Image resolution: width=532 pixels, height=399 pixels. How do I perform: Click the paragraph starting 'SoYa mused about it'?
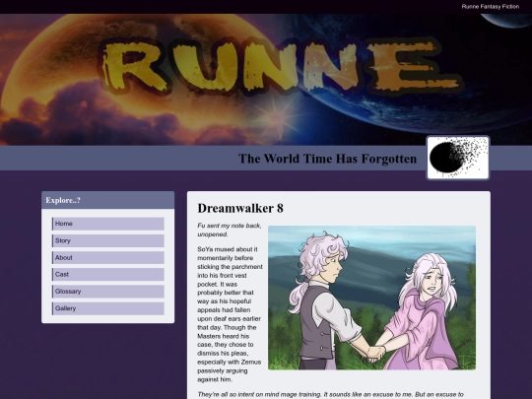point(230,314)
